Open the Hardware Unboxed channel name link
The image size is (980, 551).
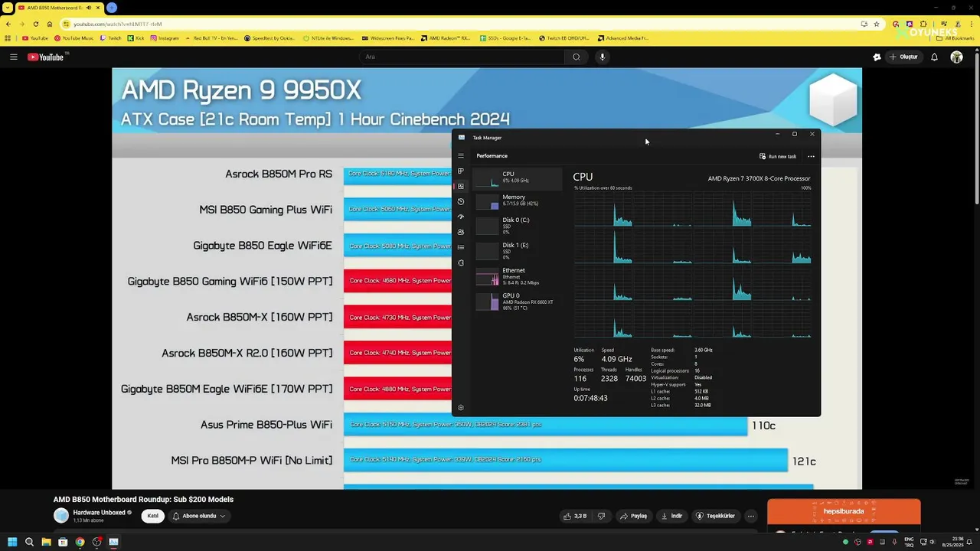[99, 512]
